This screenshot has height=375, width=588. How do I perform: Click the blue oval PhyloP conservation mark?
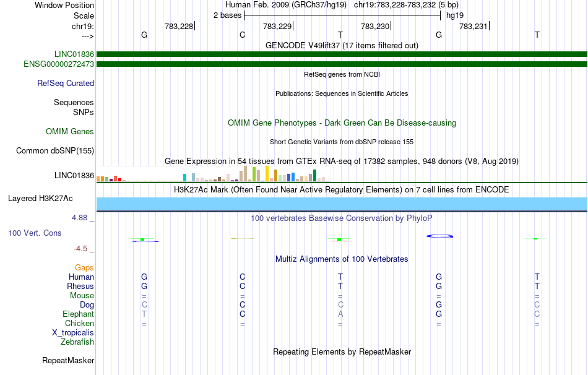click(x=440, y=236)
